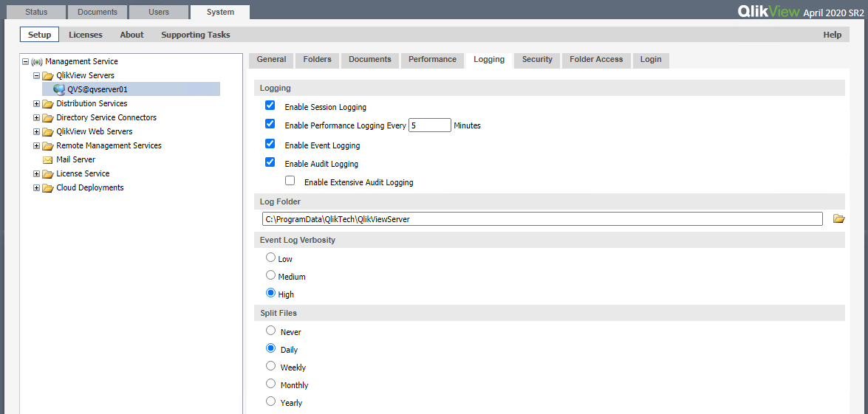The width and height of the screenshot is (868, 414).
Task: Set Split Files to Never
Action: [270, 331]
